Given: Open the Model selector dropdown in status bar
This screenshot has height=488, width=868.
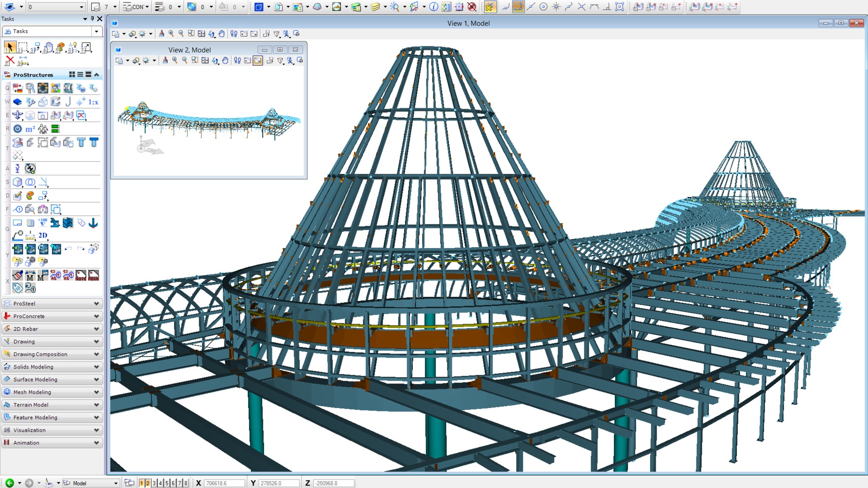Looking at the screenshot, I should 115,483.
